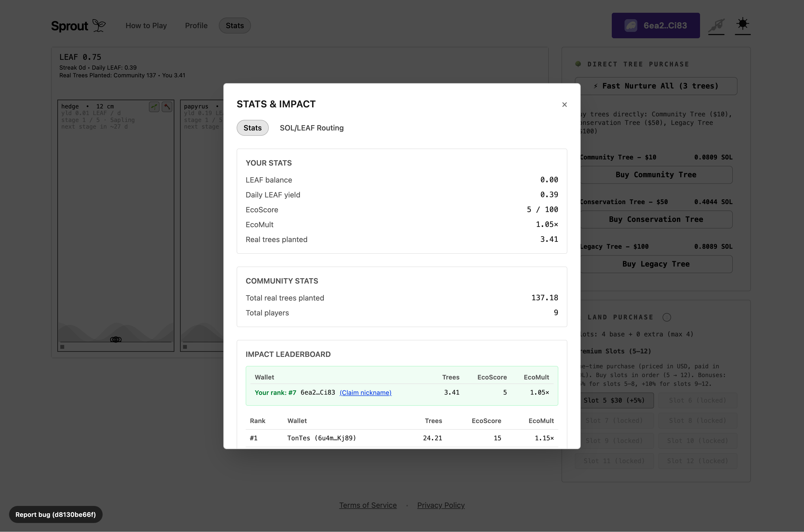The image size is (804, 532).
Task: Toggle the sun light-mode theme icon
Action: pos(743,24)
